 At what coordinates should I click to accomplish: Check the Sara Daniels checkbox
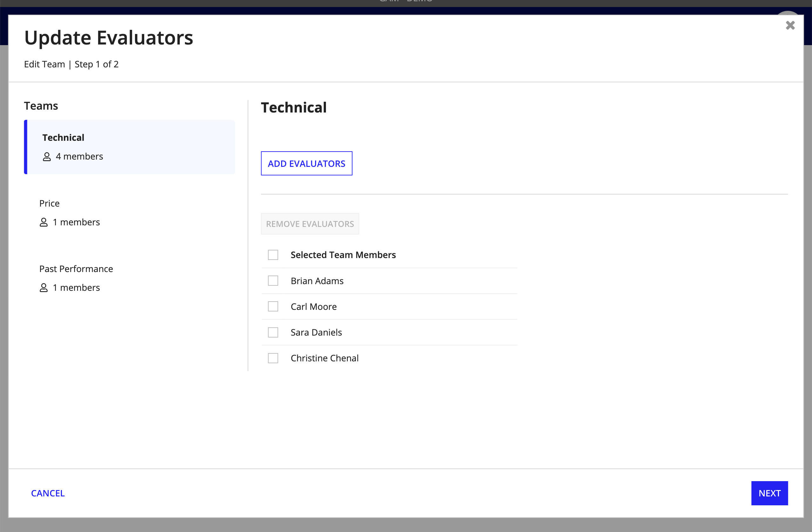click(x=273, y=332)
